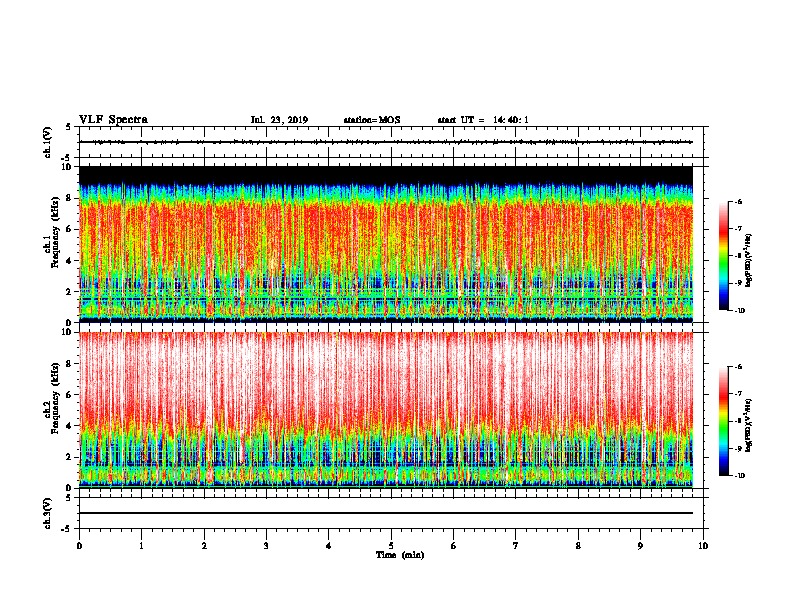Click the ch.2 'Frequency (kHz)' axis label

pyautogui.click(x=55, y=398)
